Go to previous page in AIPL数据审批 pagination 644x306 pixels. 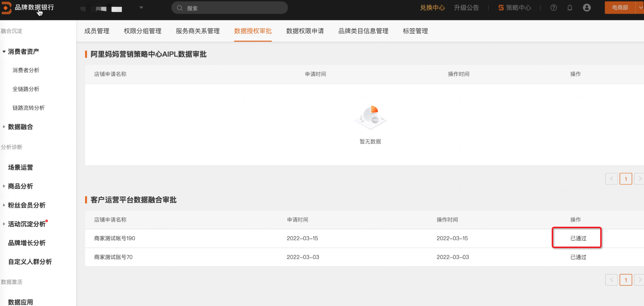(611, 179)
